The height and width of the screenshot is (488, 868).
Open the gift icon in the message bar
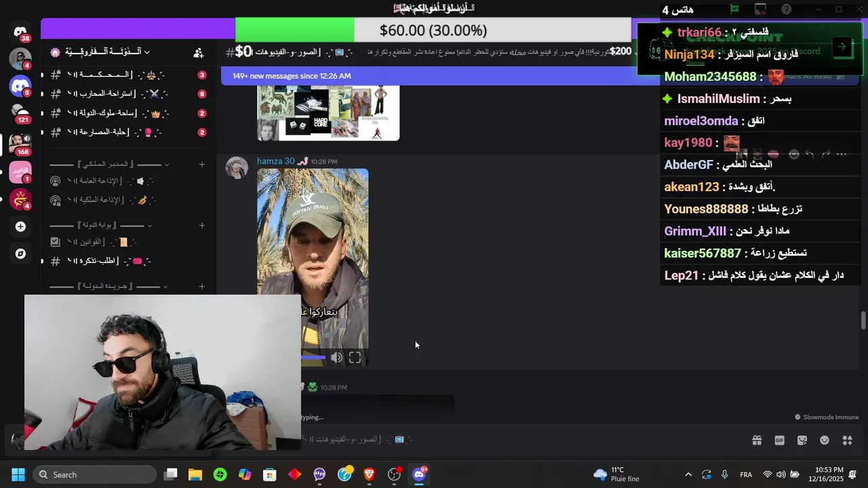click(757, 440)
